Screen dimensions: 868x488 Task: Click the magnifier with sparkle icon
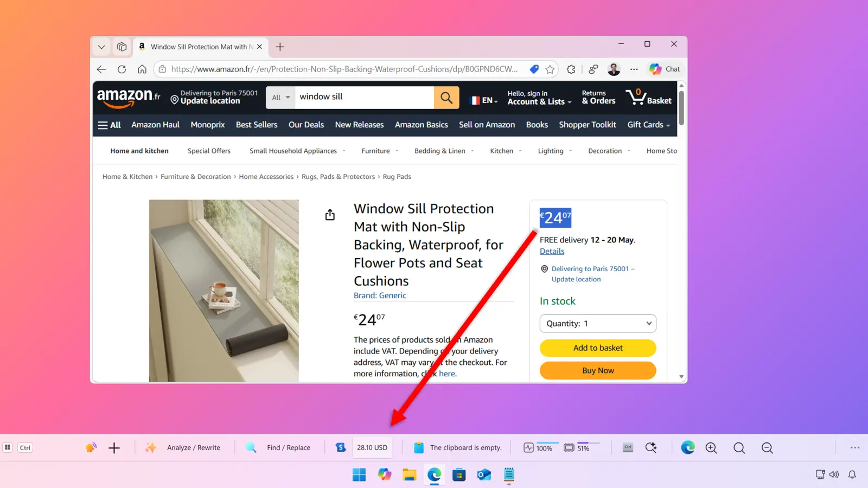pyautogui.click(x=651, y=448)
